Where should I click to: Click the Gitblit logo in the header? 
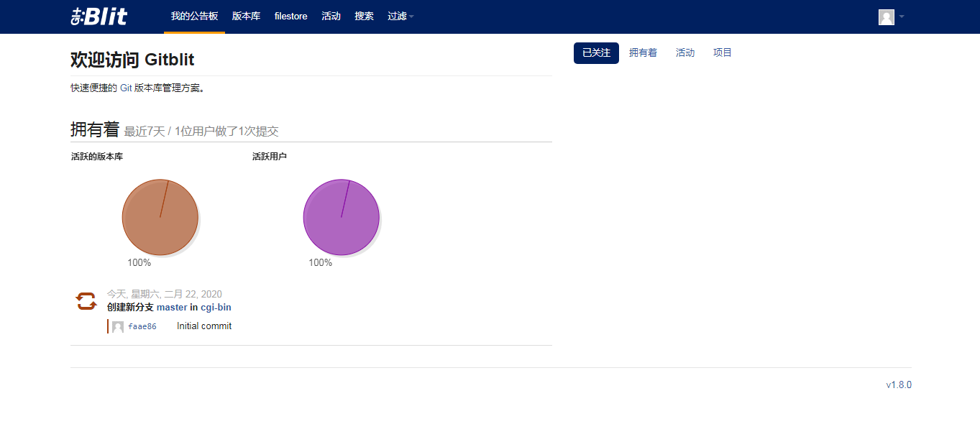[x=99, y=17]
